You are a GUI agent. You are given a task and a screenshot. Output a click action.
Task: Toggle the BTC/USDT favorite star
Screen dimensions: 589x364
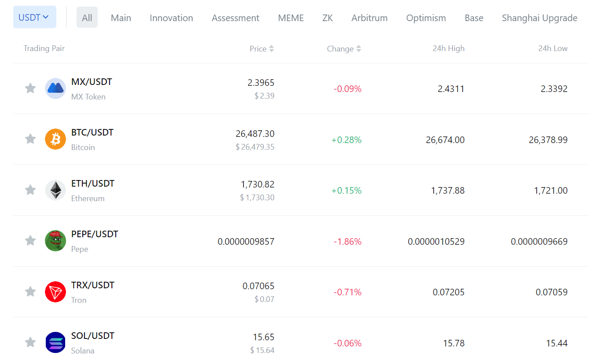[x=30, y=139]
